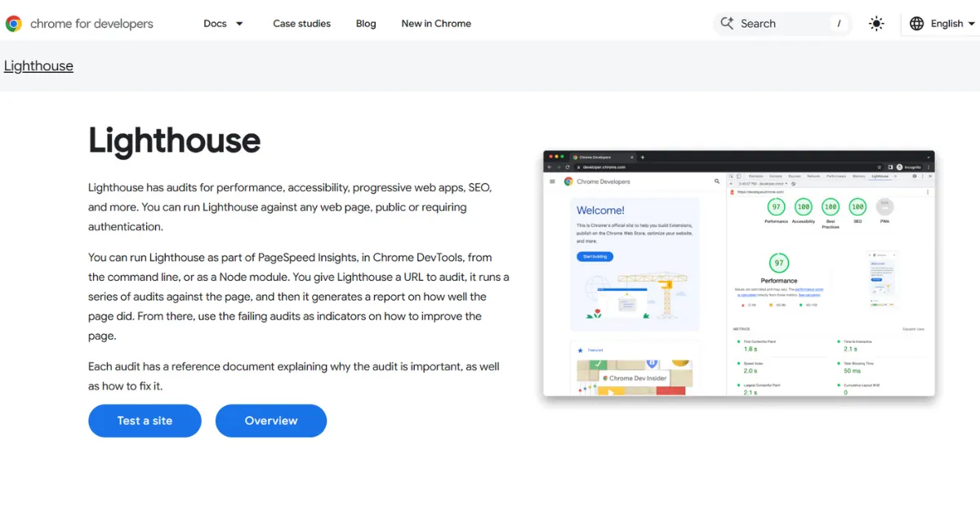The image size is (980, 513).
Task: Click the hamburger menu icon in the screenshot
Action: [x=553, y=181]
